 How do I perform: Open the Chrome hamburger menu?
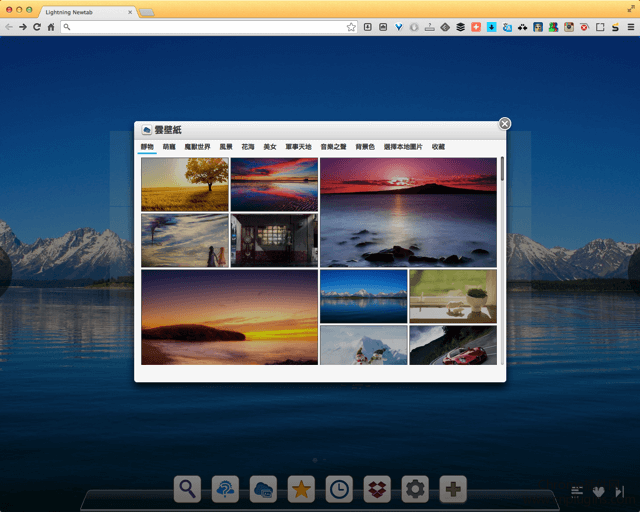pyautogui.click(x=631, y=27)
